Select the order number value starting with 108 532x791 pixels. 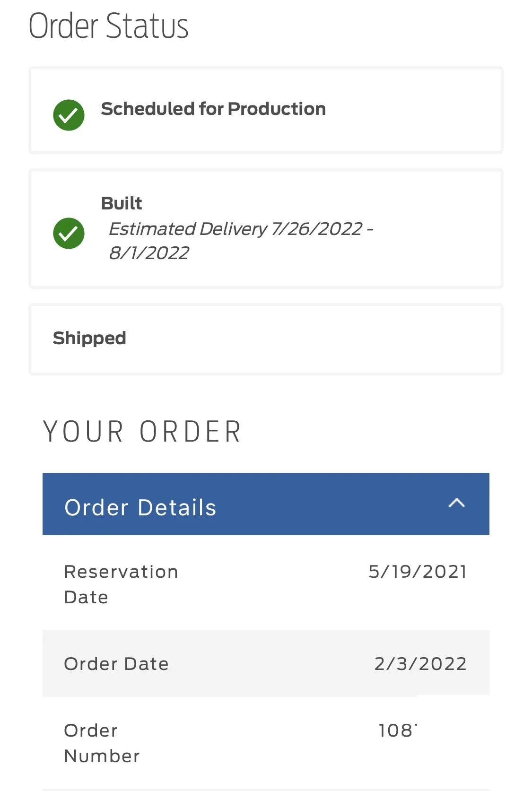(397, 730)
